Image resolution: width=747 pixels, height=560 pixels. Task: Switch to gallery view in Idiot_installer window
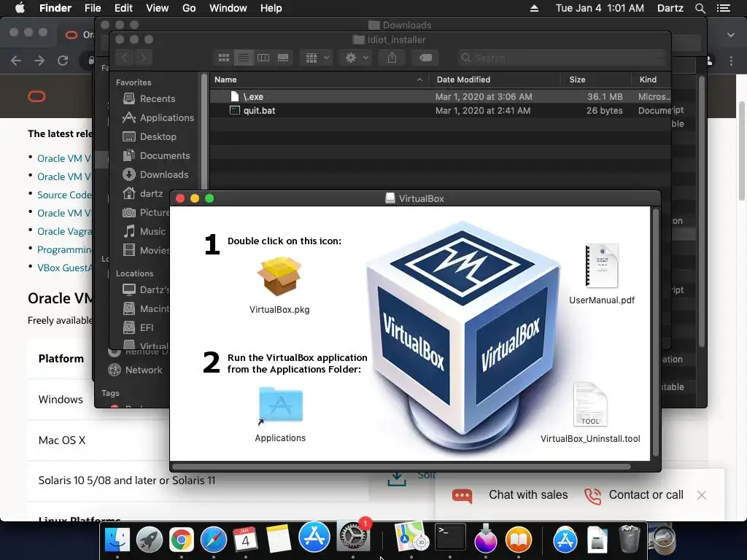coord(283,58)
